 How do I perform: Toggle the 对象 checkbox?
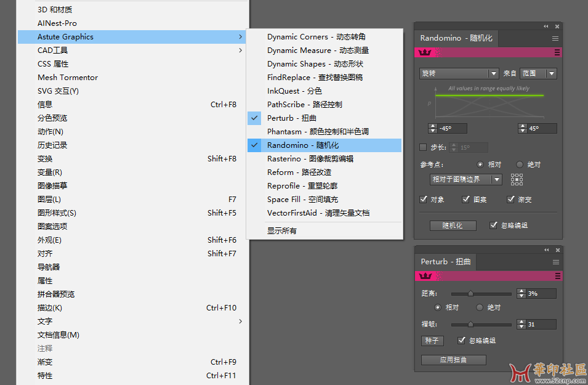pos(424,199)
